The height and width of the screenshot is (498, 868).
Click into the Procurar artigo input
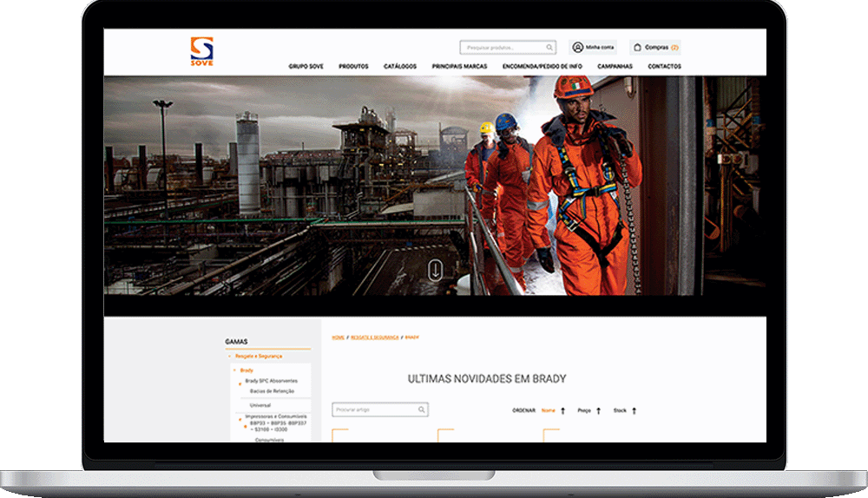[373, 410]
